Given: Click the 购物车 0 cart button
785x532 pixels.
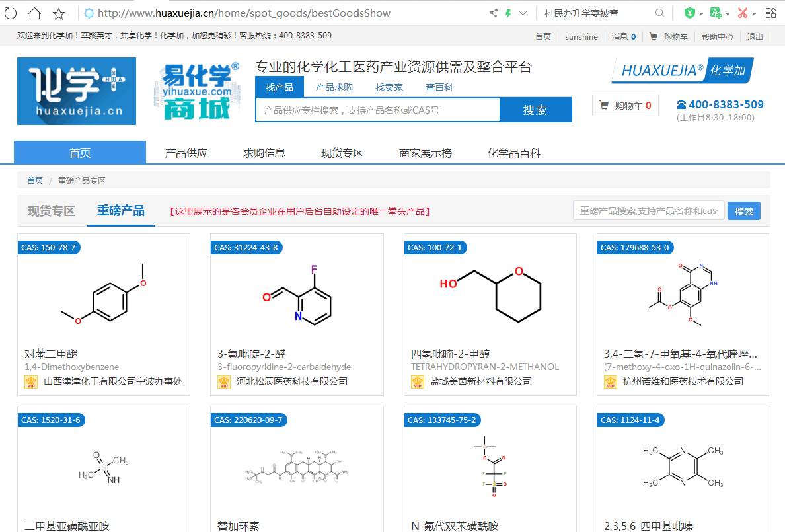Looking at the screenshot, I should click(625, 106).
